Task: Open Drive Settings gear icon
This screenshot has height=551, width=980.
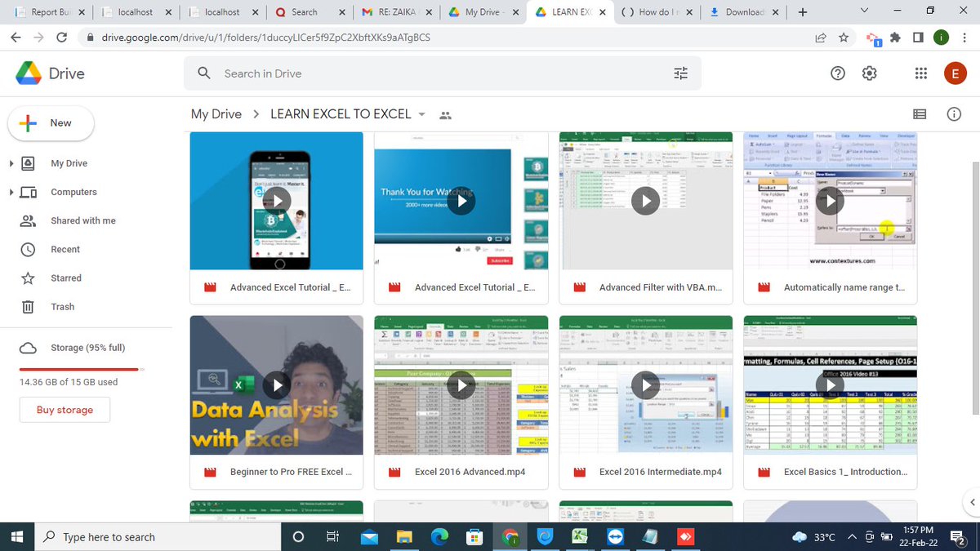Action: 870,73
